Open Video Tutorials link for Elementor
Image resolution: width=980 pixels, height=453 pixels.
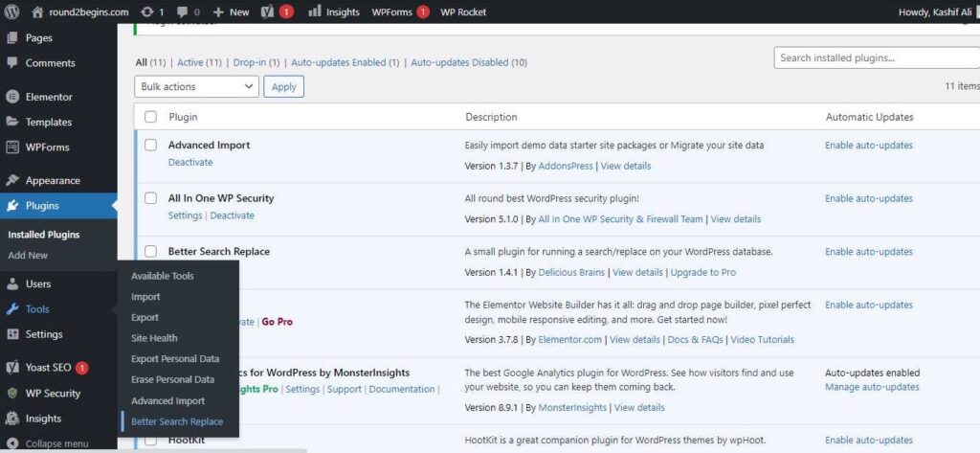tap(763, 339)
